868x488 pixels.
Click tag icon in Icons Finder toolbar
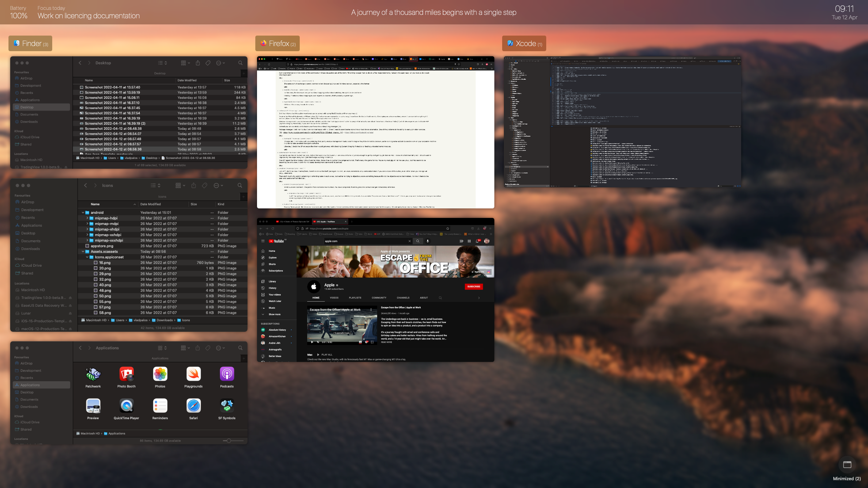[x=204, y=185]
